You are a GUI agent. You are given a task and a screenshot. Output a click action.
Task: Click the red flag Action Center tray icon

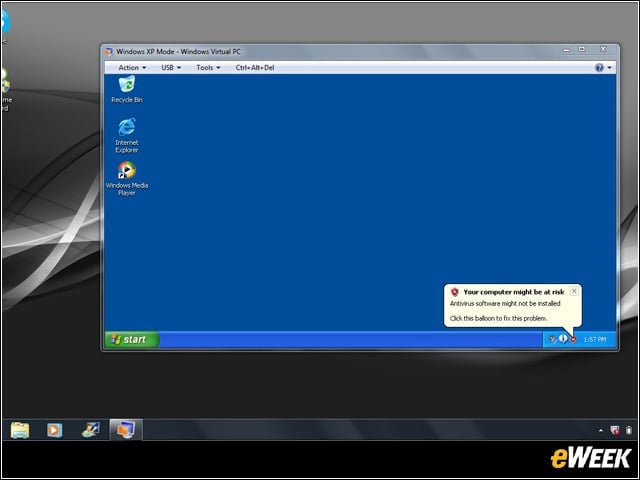tap(614, 430)
